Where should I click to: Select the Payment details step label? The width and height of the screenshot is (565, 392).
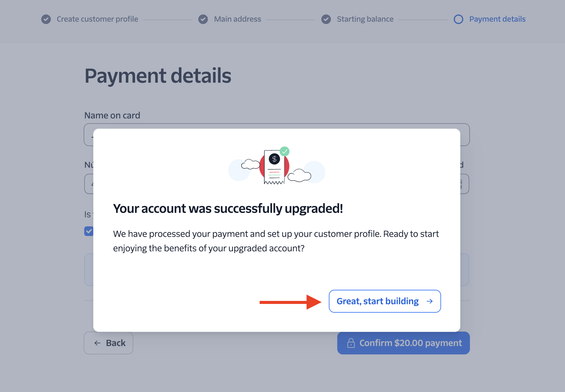coord(497,19)
